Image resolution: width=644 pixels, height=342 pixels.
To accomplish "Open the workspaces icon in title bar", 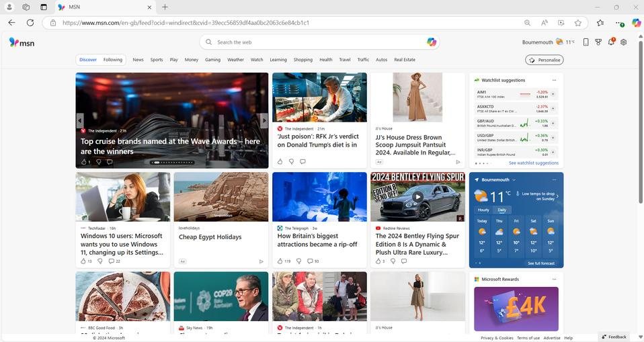I will 26,7.
